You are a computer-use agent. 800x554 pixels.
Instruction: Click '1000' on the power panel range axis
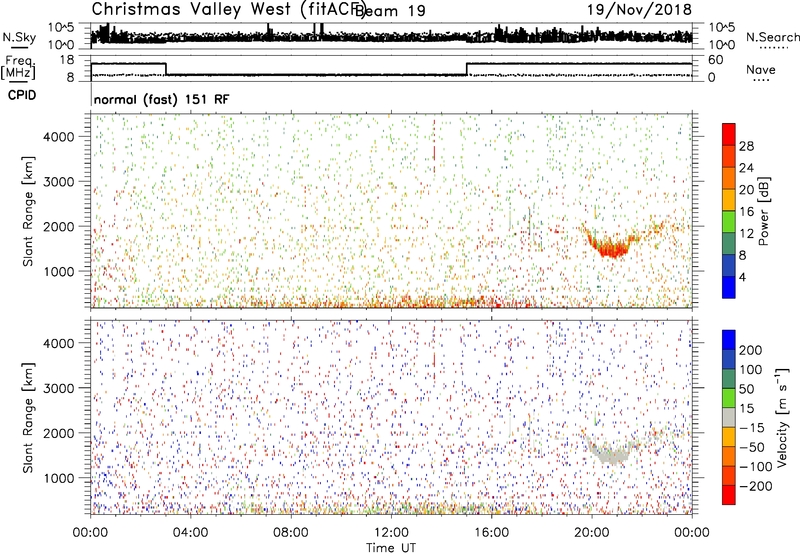pyautogui.click(x=59, y=271)
